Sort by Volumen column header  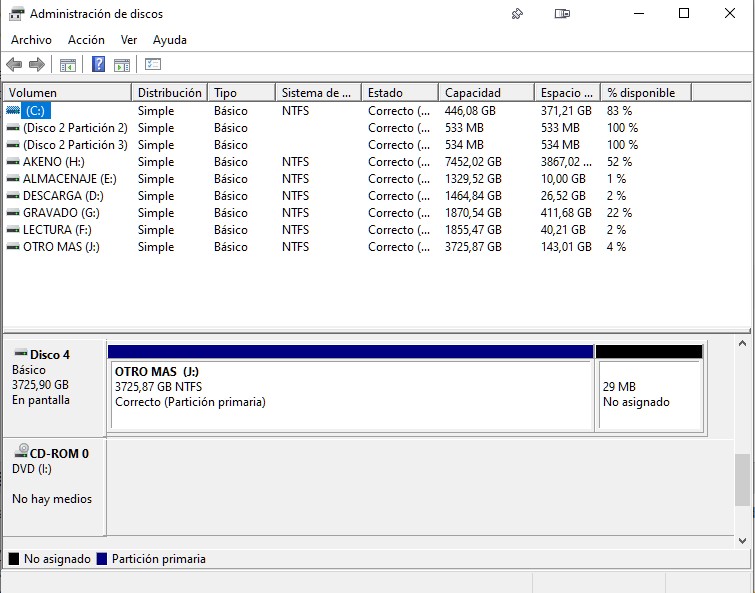(x=67, y=92)
